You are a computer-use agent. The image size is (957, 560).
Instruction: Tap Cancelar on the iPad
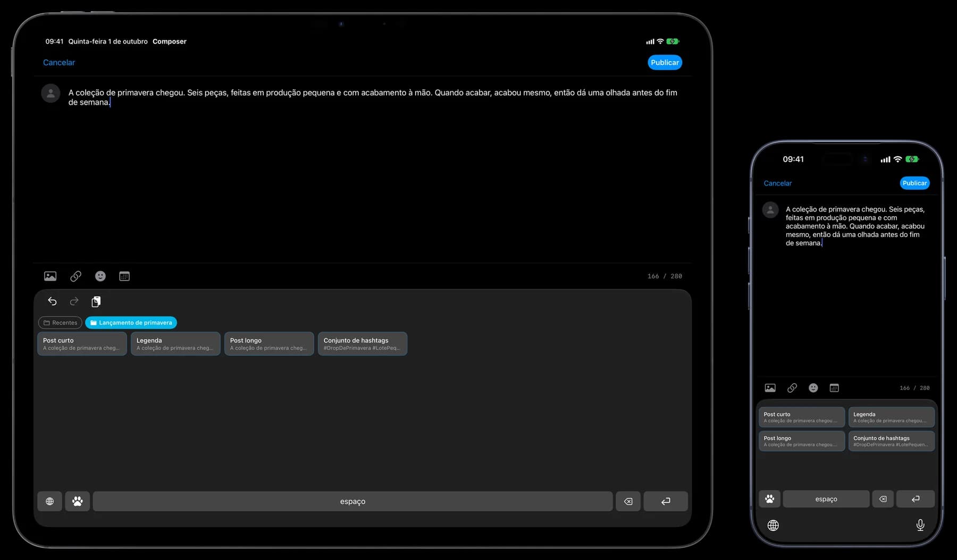pos(59,63)
